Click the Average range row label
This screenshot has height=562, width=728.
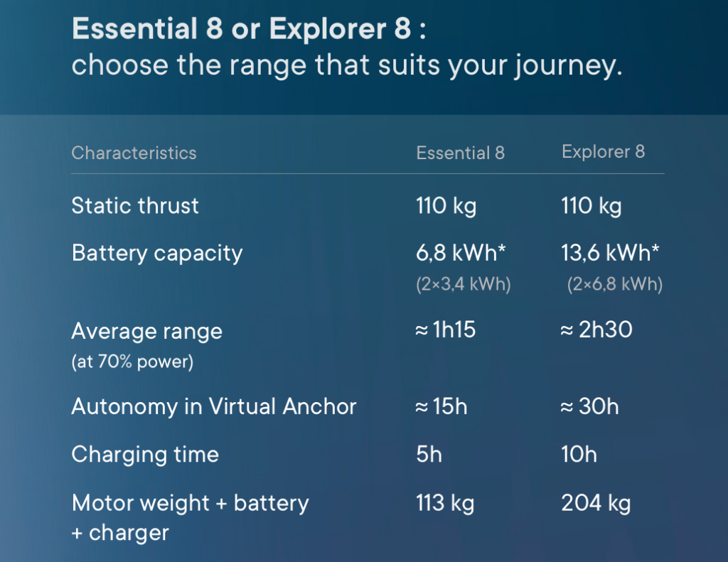[x=147, y=331]
